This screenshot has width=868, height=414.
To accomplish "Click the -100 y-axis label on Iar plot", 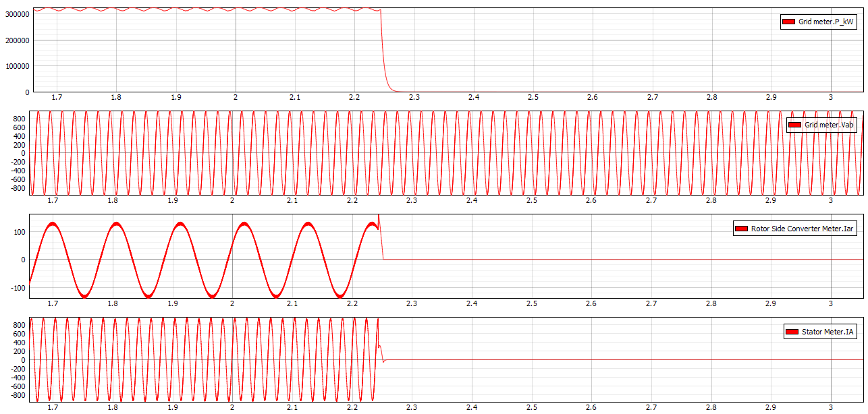I will (18, 288).
